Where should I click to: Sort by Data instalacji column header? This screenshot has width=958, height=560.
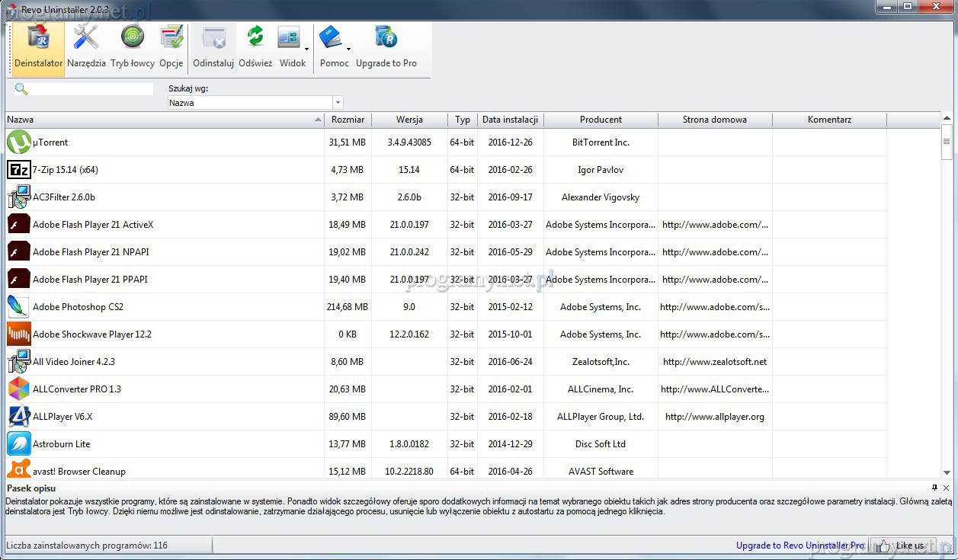pyautogui.click(x=510, y=120)
